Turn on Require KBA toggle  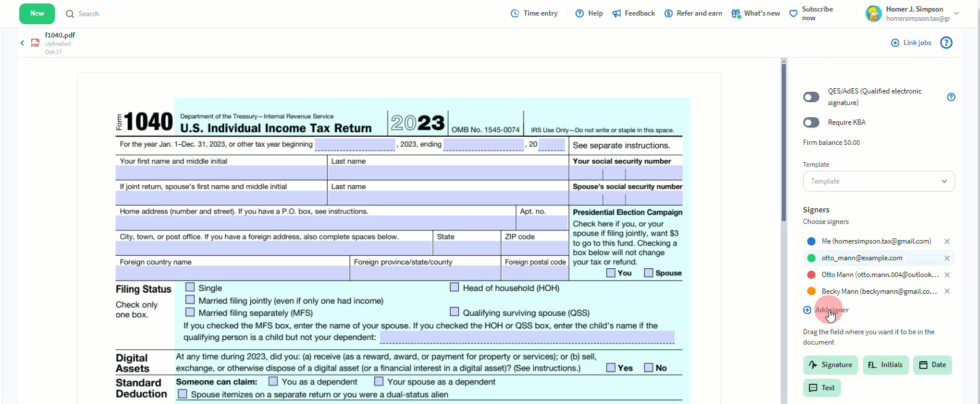pyautogui.click(x=811, y=122)
